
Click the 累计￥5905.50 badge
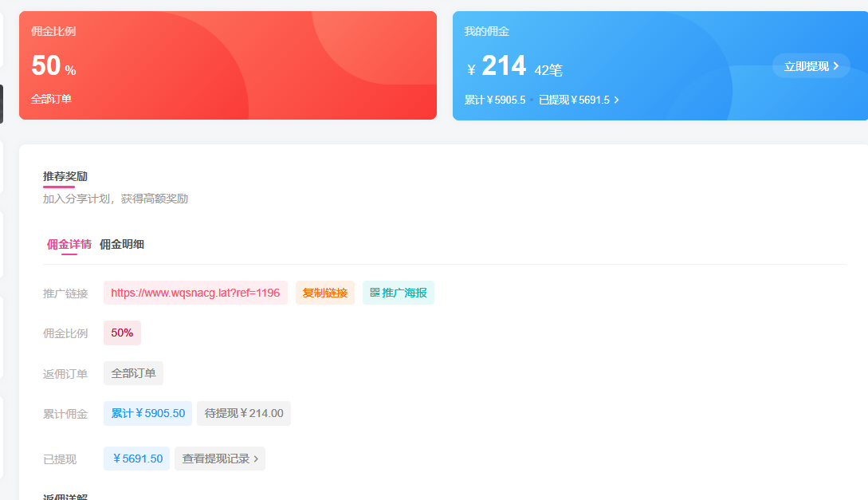point(147,413)
